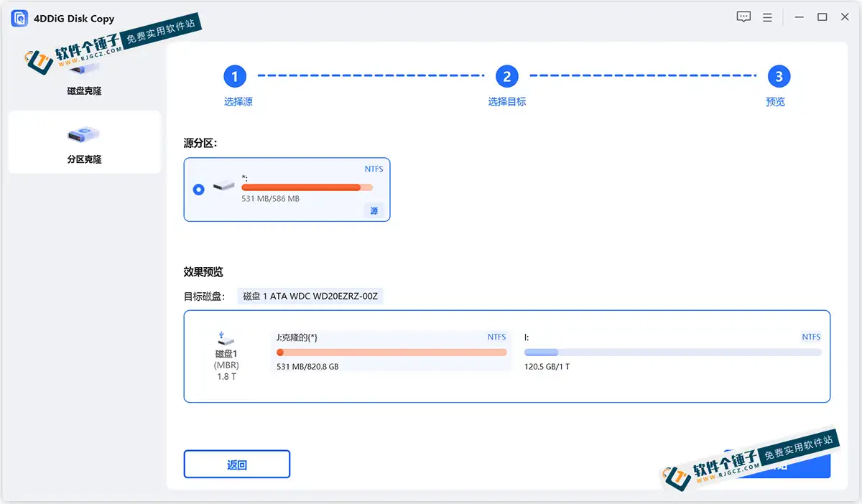Click the 磁盘1 USB disk icon

[226, 337]
